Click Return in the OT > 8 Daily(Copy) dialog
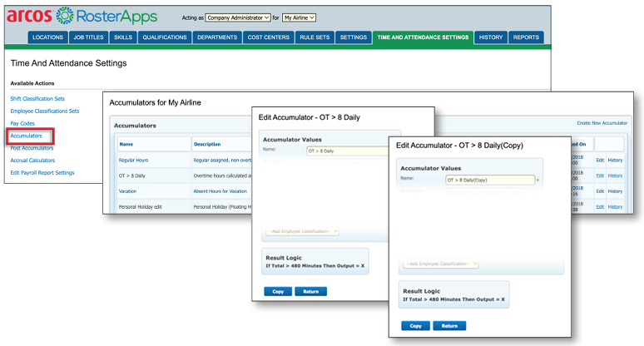 click(449, 326)
